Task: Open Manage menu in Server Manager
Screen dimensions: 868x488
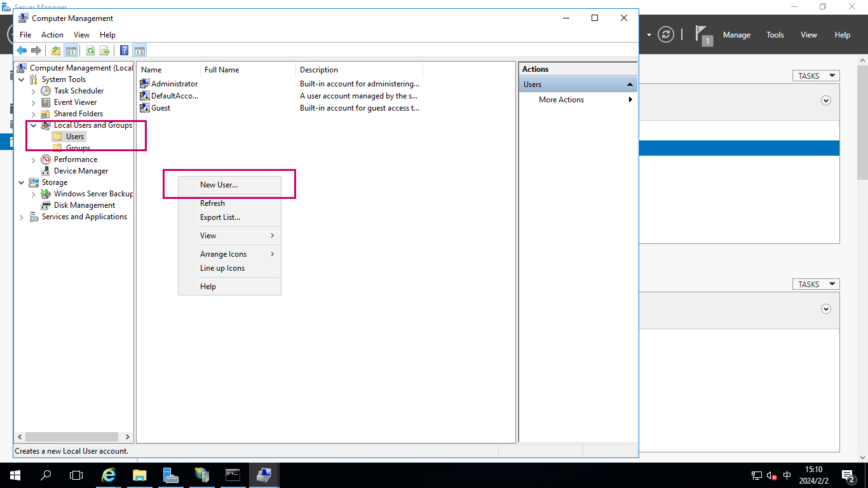Action: [x=736, y=35]
